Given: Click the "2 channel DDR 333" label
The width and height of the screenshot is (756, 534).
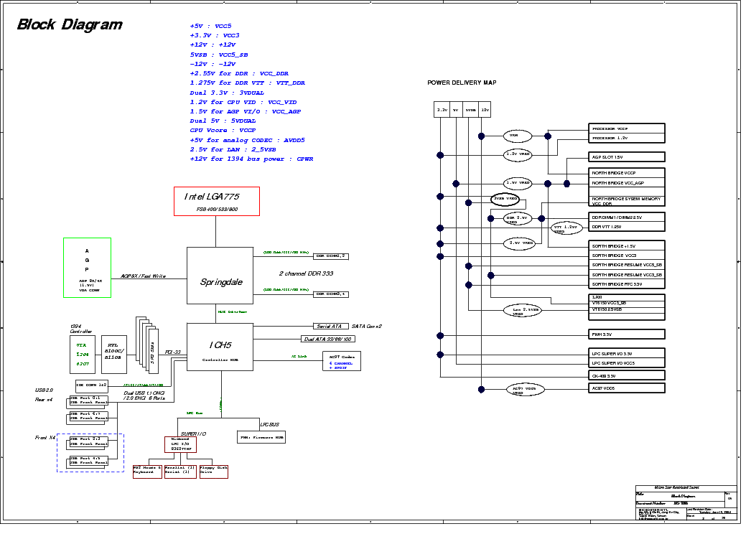Looking at the screenshot, I should tap(306, 273).
